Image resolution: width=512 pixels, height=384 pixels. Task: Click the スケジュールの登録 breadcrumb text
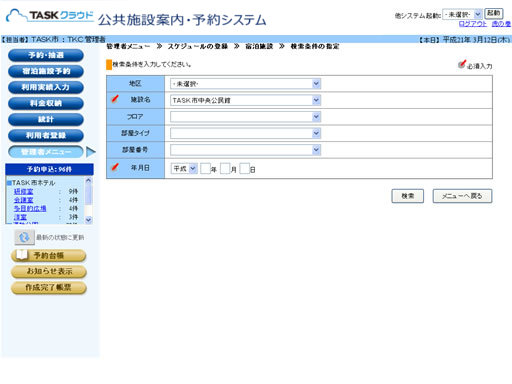click(x=197, y=46)
